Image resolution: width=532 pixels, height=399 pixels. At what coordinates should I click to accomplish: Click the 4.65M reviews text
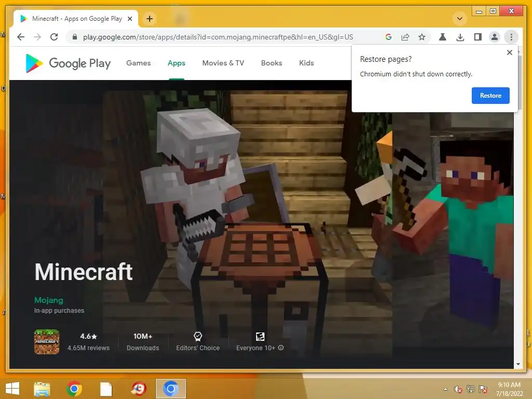pyautogui.click(x=88, y=348)
